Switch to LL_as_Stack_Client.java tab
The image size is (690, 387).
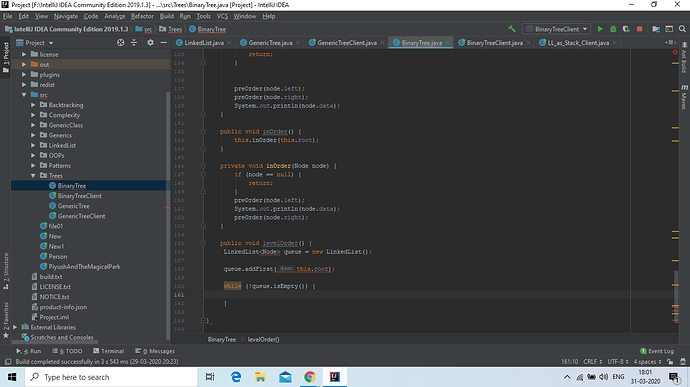[578, 43]
